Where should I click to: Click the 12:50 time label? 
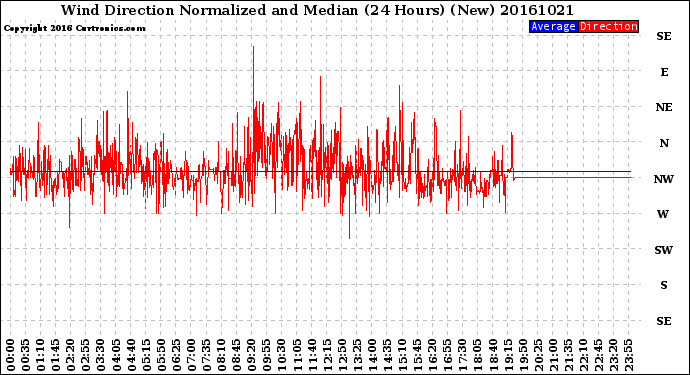point(342,355)
